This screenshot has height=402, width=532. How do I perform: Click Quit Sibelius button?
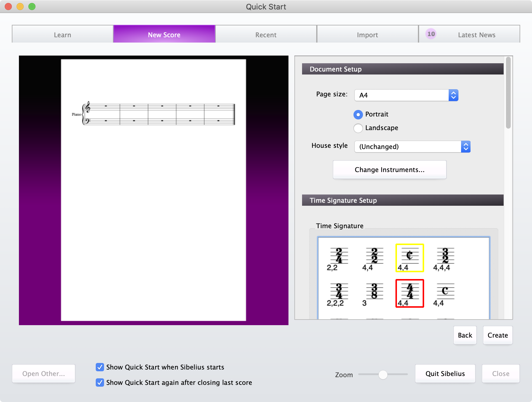pyautogui.click(x=445, y=374)
